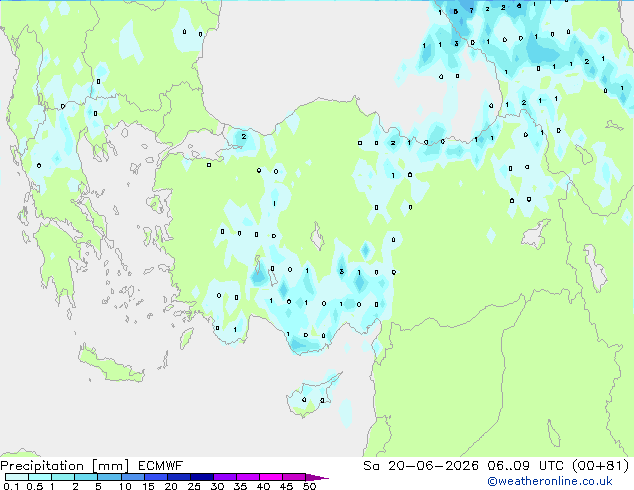
Task: Click the legend value '15'
Action: coord(148,486)
